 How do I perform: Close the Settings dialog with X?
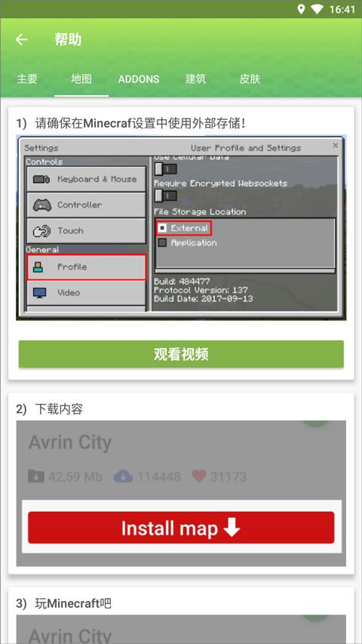coord(336,146)
